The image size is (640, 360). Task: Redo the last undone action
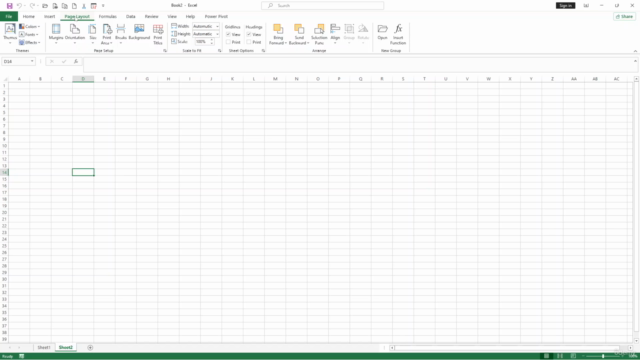[32, 6]
